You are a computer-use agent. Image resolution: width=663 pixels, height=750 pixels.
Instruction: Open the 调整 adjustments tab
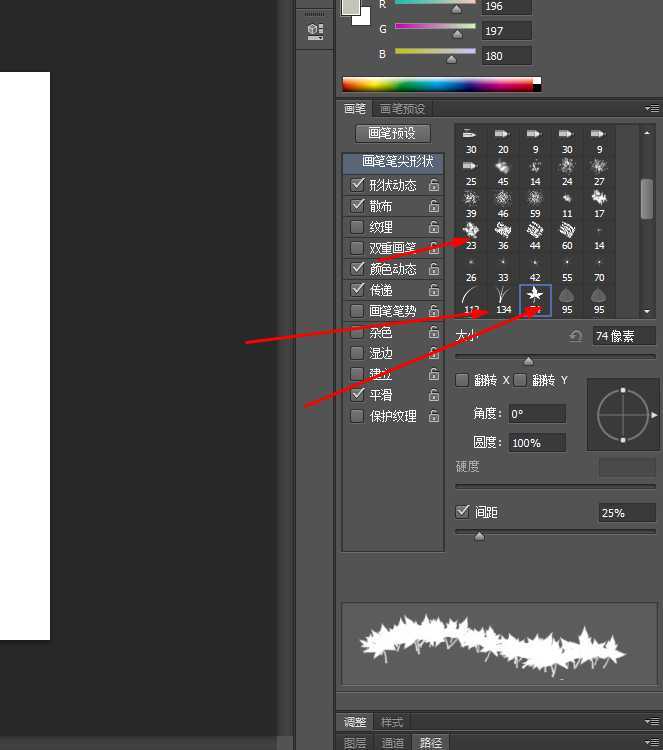tap(354, 721)
